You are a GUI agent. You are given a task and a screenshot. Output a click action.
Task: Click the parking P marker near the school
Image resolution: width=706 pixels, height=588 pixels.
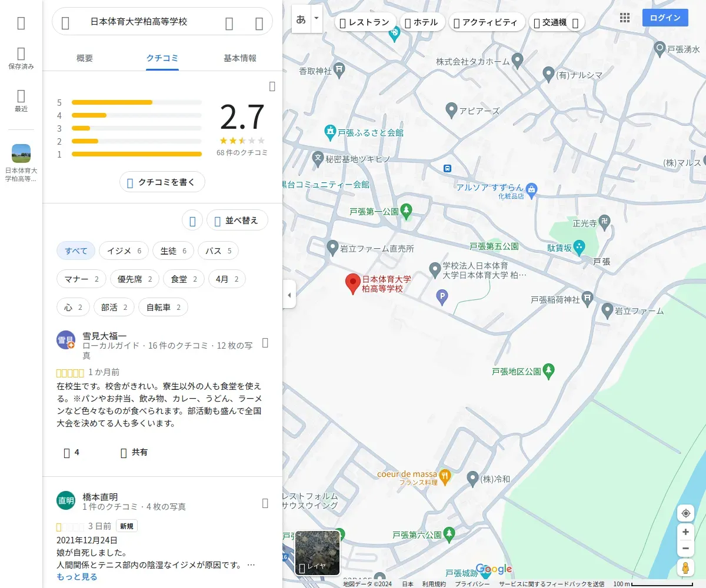point(442,298)
